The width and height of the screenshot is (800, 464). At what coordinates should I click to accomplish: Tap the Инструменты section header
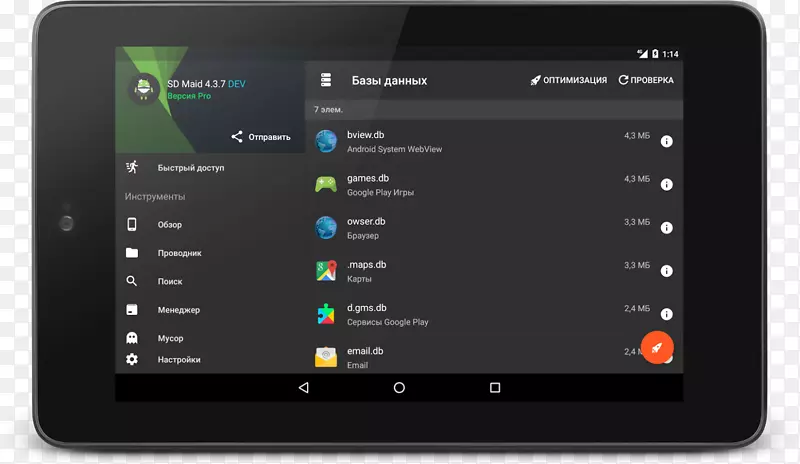coord(155,197)
